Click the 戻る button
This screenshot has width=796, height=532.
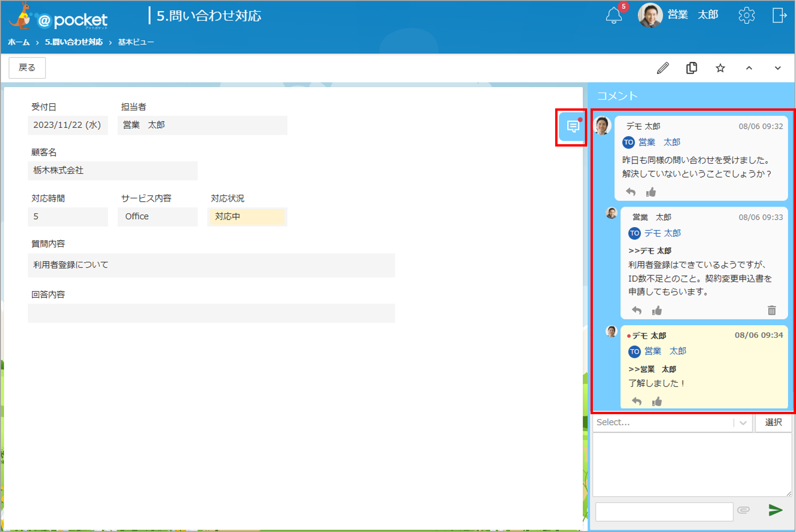coord(27,68)
